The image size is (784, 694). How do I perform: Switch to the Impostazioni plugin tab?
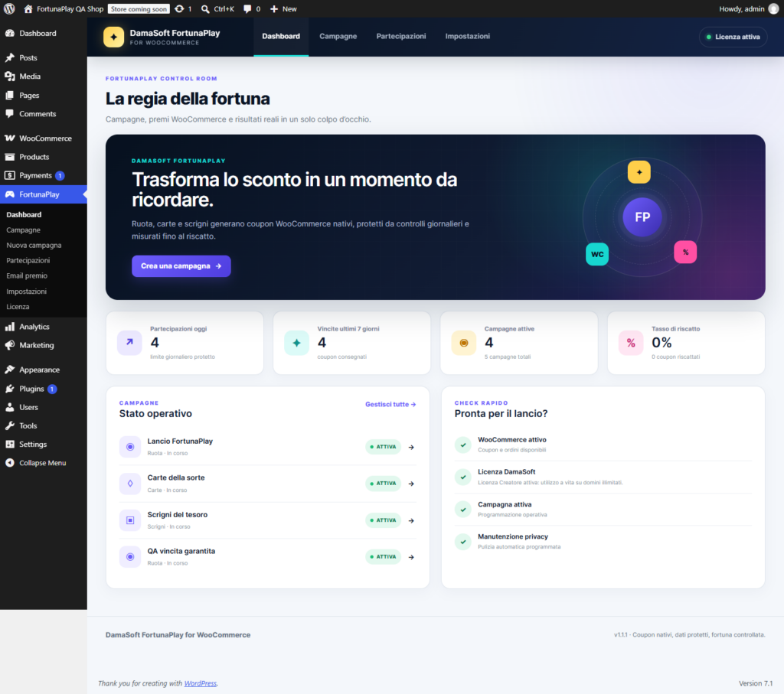tap(468, 37)
